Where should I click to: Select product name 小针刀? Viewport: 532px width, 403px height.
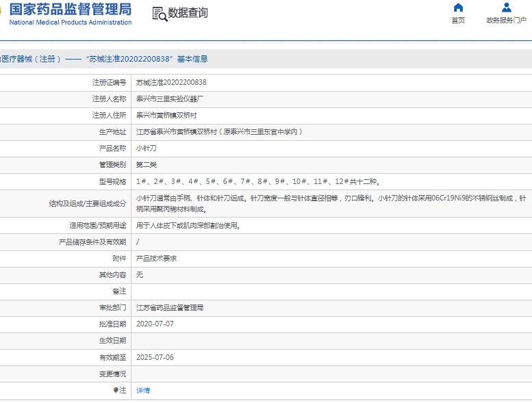pos(147,148)
